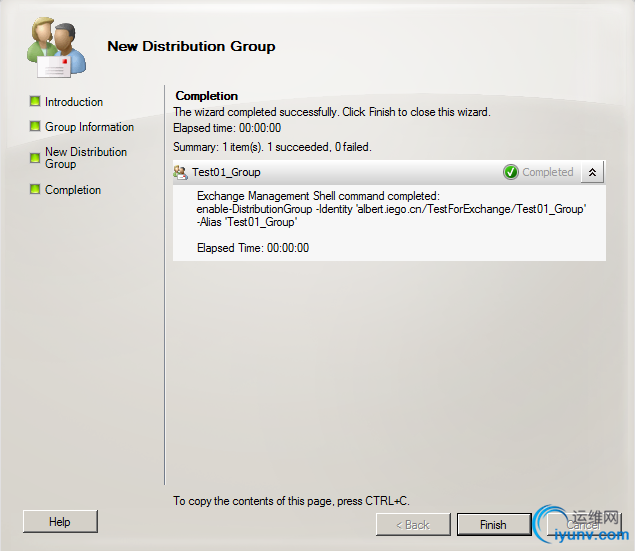
Task: Click green square beside Completion step
Action: [35, 189]
